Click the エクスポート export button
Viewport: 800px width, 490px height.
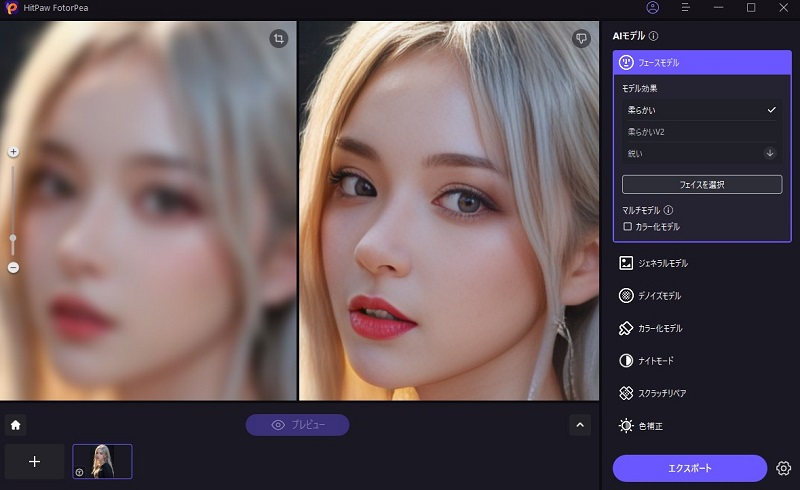pyautogui.click(x=690, y=468)
